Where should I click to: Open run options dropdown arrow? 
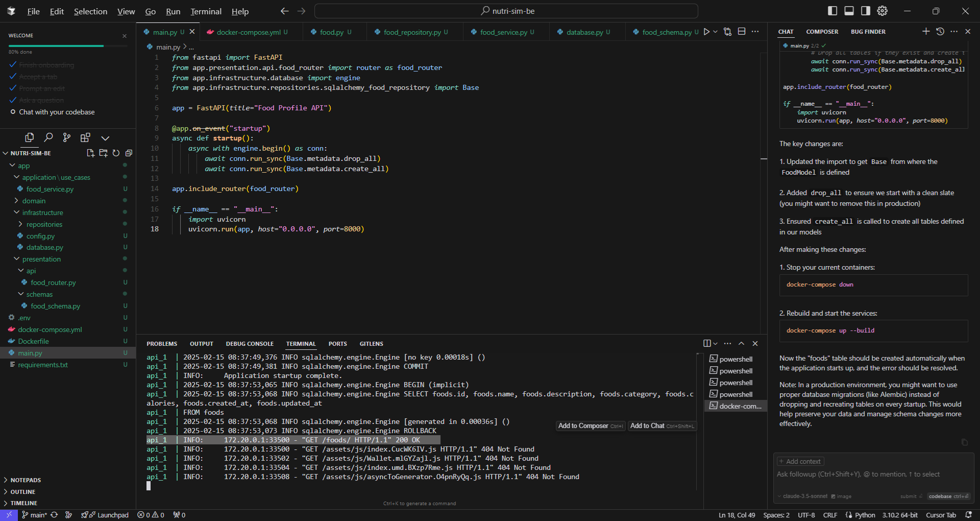coord(715,32)
